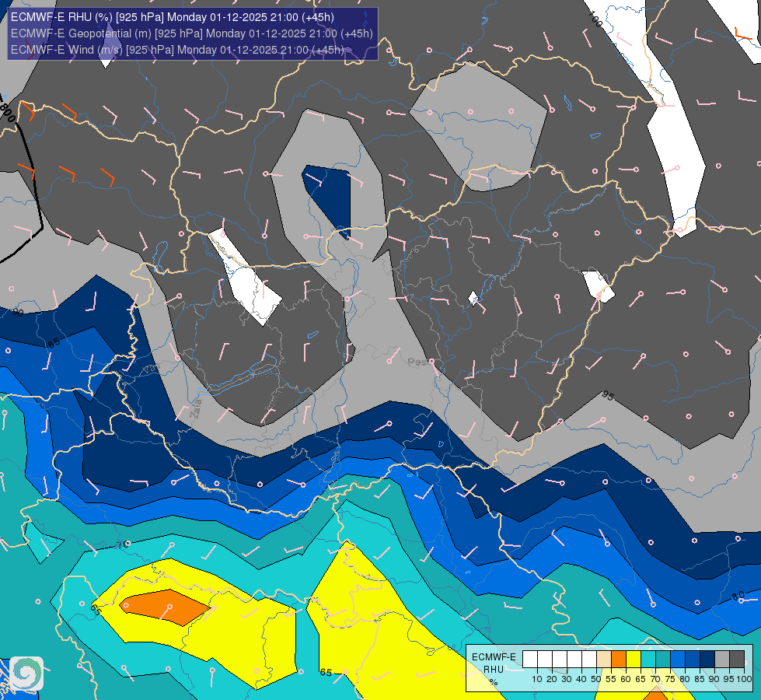
Task: Pick the white legend swatch between 40 and 50
Action: coord(589,660)
